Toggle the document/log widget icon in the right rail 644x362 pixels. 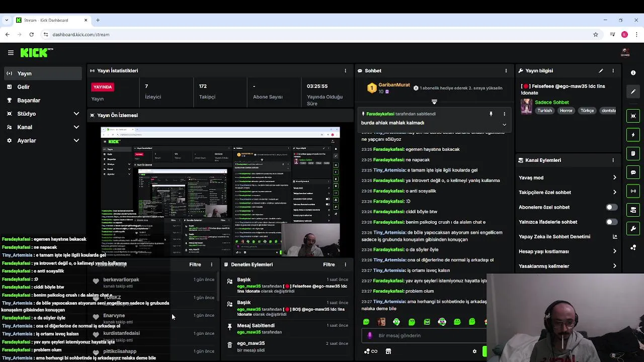(x=633, y=153)
